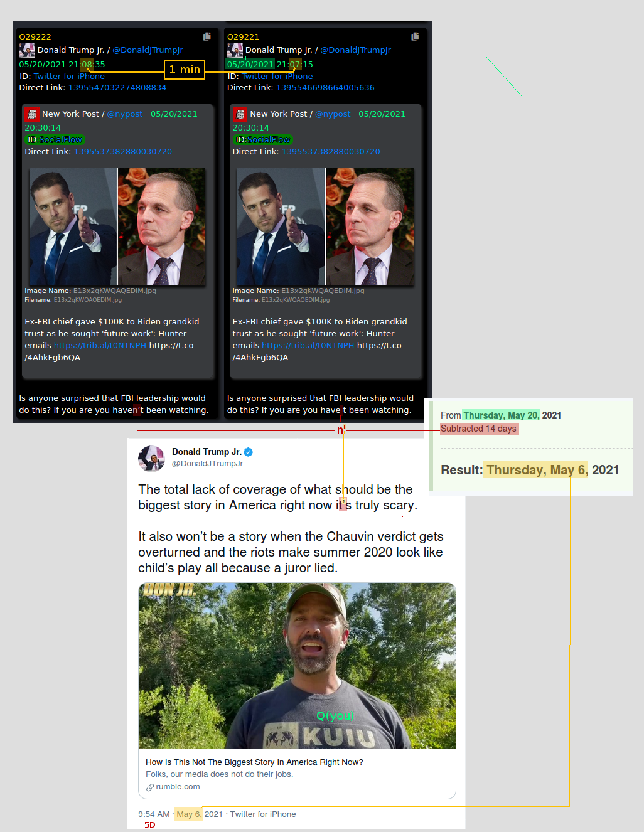Open direct link 1395546698664005636
The height and width of the screenshot is (832, 644).
[325, 88]
